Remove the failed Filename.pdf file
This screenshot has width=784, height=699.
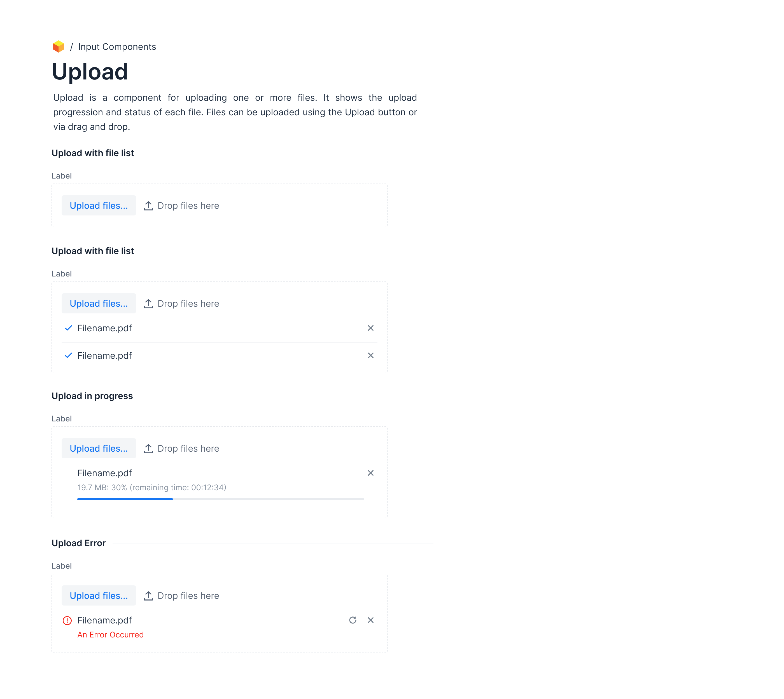click(370, 620)
